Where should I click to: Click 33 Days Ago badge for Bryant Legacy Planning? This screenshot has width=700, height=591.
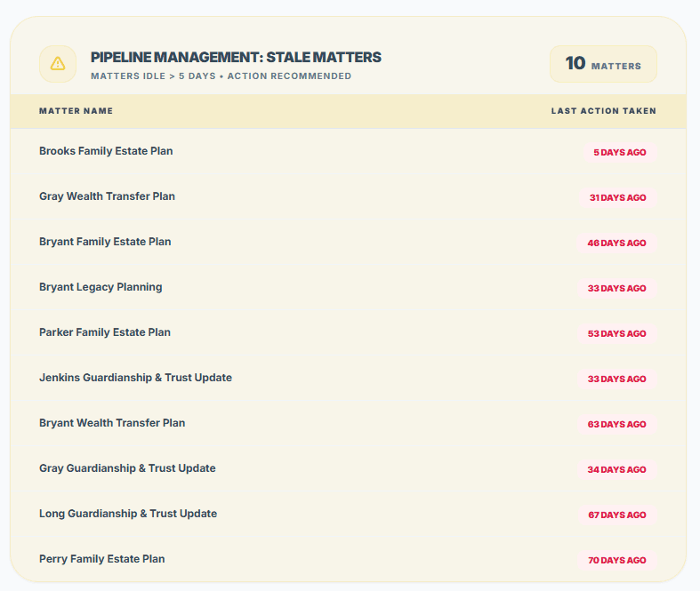tap(616, 288)
